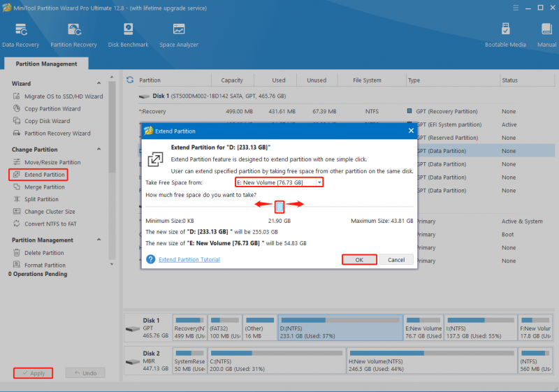The image size is (559, 392).
Task: Confirm with OK button
Action: (x=359, y=259)
